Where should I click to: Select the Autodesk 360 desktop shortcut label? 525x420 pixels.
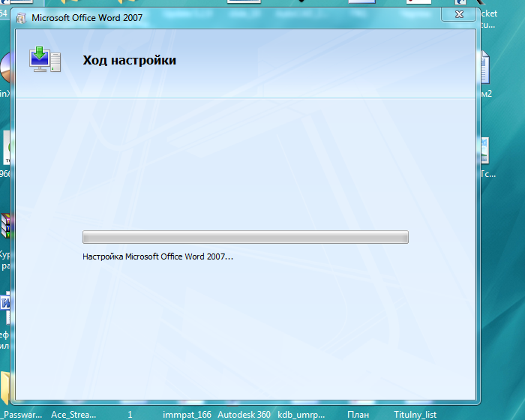(243, 414)
